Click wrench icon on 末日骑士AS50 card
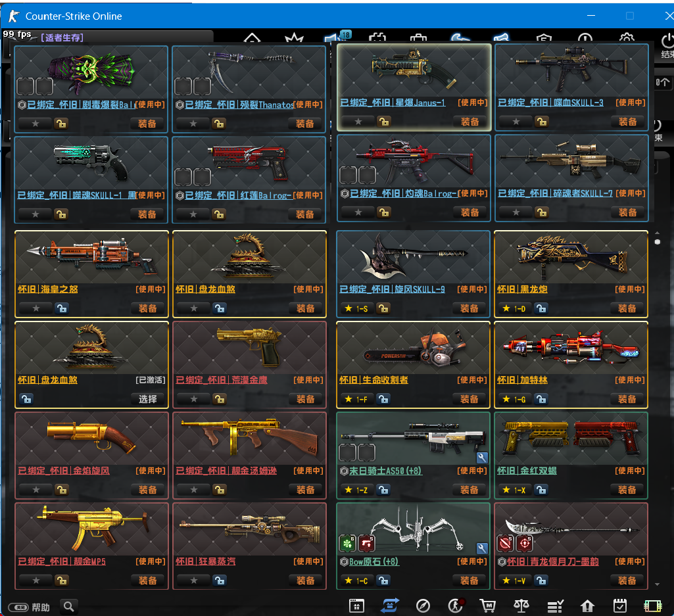The height and width of the screenshot is (616, 674). pos(482,457)
